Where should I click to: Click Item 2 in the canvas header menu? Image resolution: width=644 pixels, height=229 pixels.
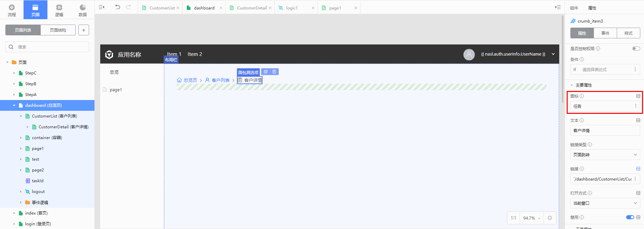[195, 54]
